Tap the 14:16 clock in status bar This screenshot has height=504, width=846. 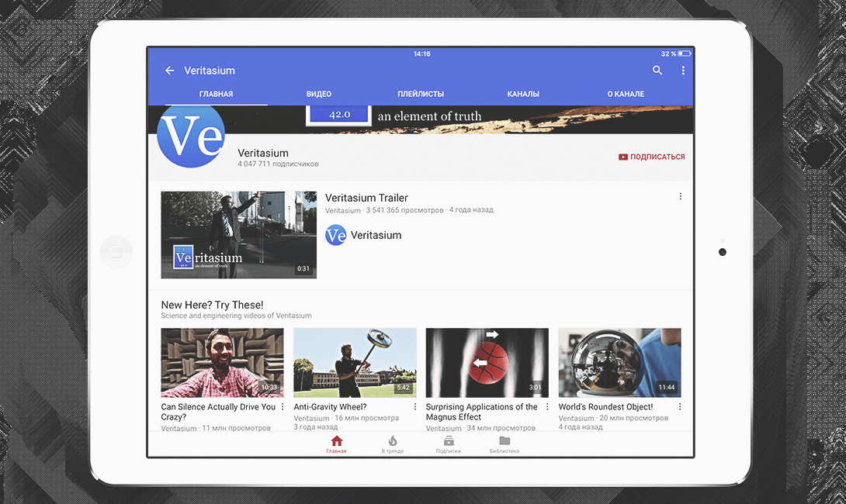422,54
